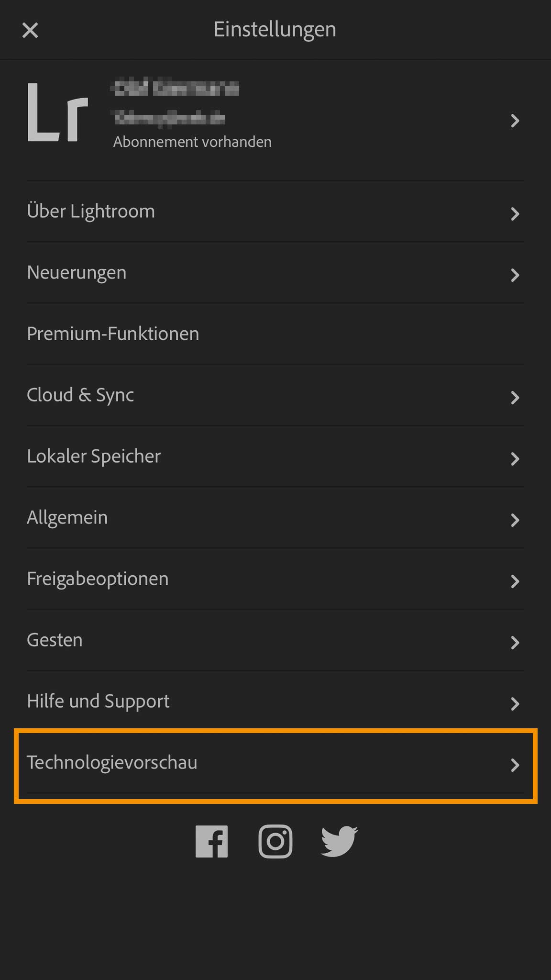Tap the Technologievorschau label
Image resolution: width=551 pixels, height=980 pixels.
112,763
